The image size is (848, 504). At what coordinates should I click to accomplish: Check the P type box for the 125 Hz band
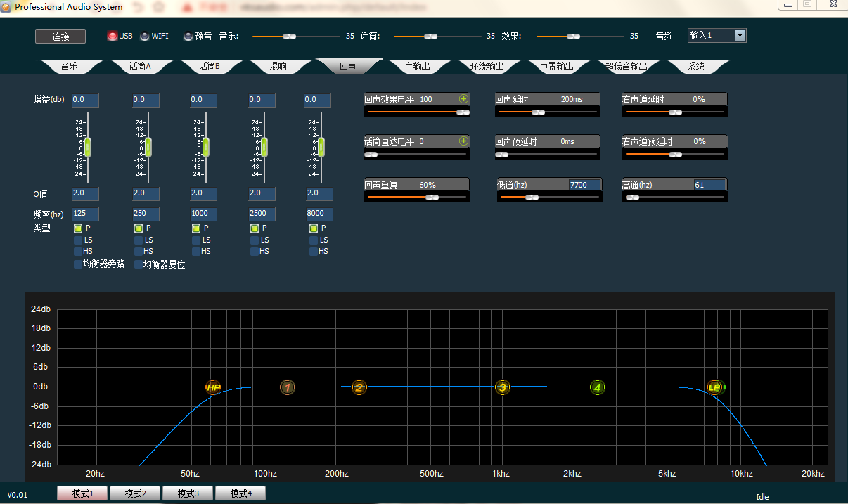tap(78, 228)
